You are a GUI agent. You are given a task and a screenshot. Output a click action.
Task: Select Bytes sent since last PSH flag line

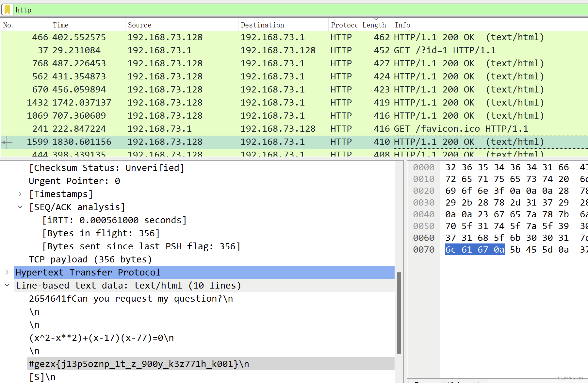coord(141,246)
